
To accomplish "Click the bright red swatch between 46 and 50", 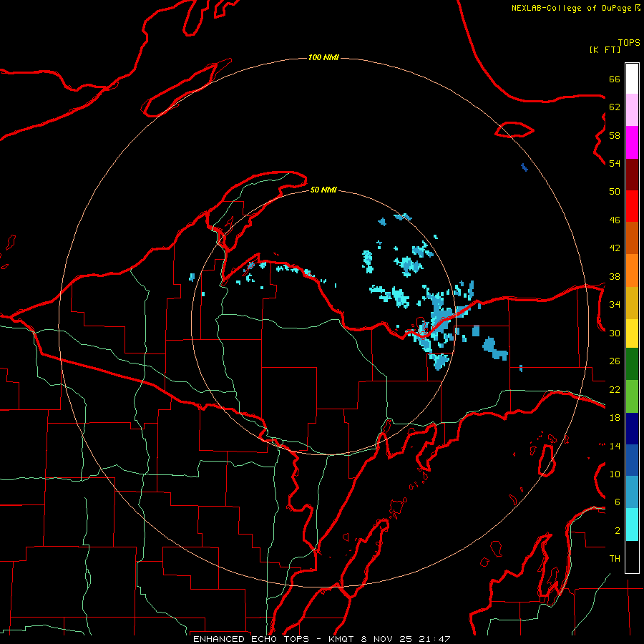I will click(x=632, y=206).
